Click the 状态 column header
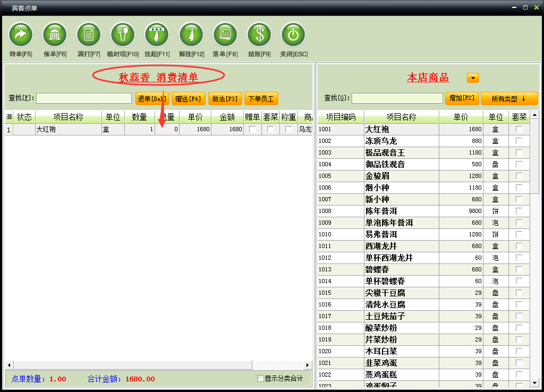Viewport: 544px width, 392px height. [x=24, y=117]
